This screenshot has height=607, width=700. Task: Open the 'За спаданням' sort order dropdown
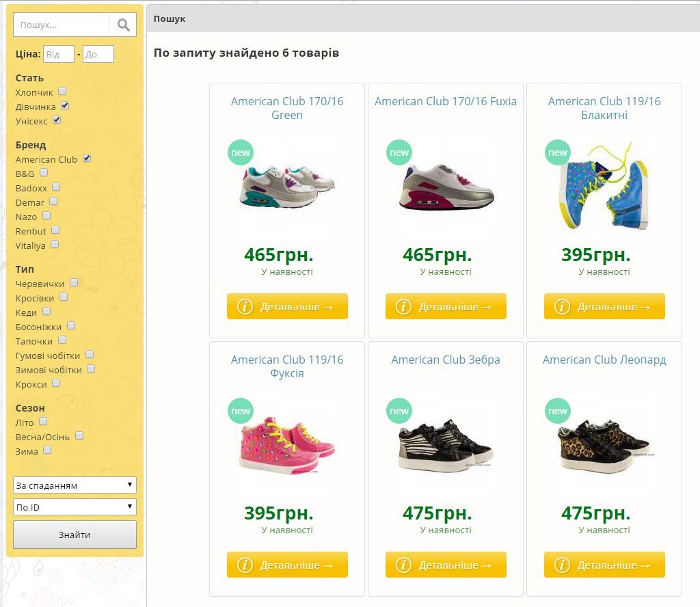coord(75,485)
